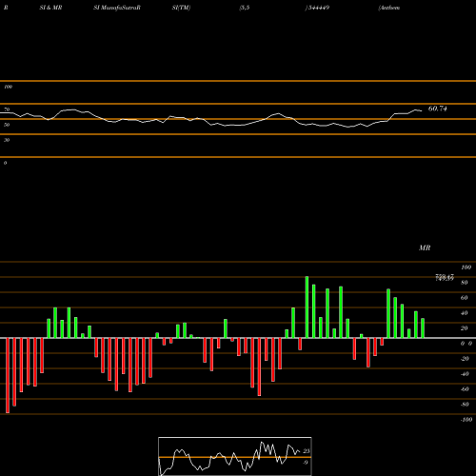Image resolution: width=476 pixels, height=476 pixels.
Task: Click the 20 label on the MR axis
Action: (x=465, y=328)
